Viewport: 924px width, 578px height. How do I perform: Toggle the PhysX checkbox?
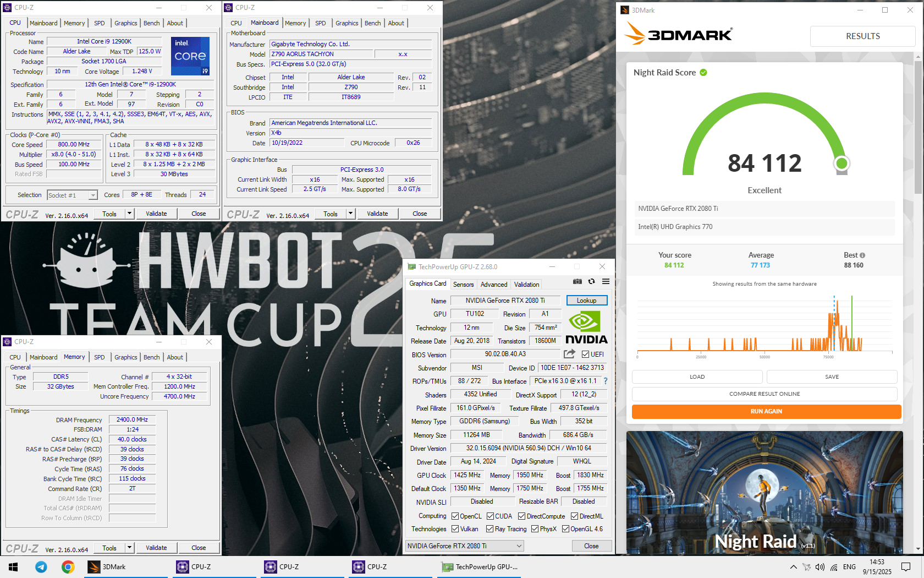(535, 529)
